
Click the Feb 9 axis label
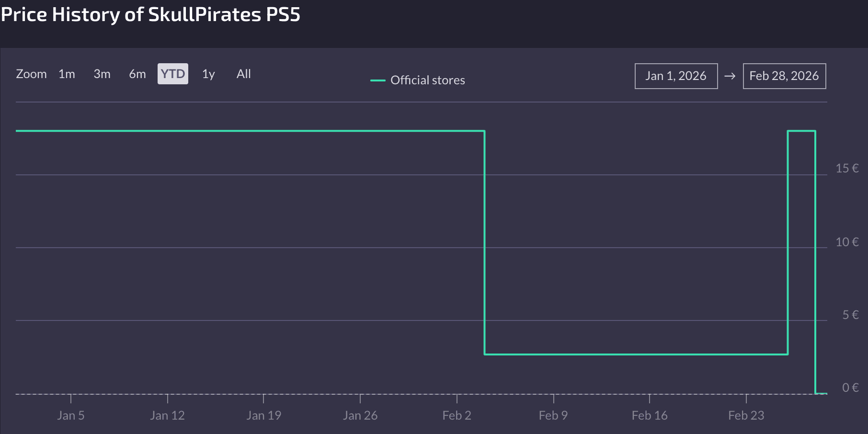coord(553,415)
